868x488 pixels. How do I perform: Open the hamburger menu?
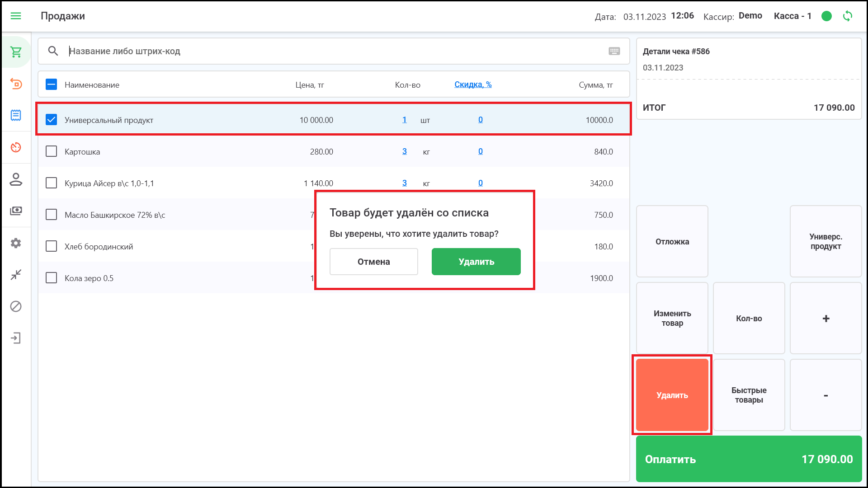click(x=16, y=16)
